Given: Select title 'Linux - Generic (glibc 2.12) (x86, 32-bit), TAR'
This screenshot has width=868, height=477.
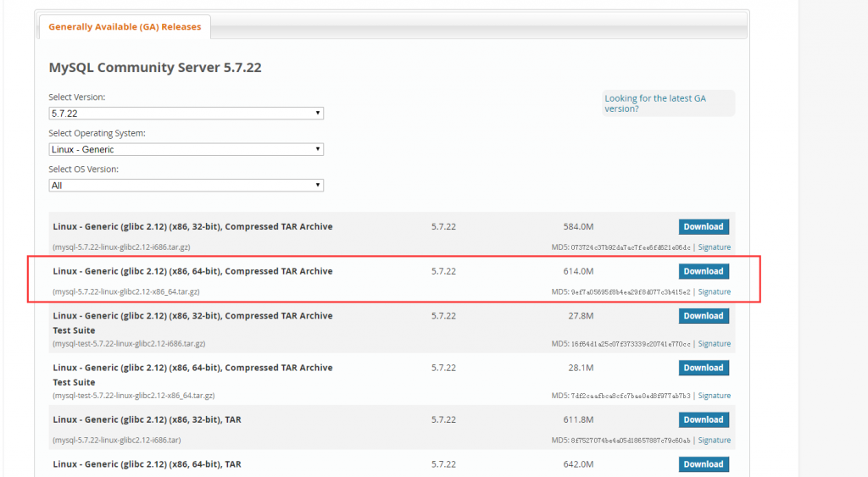Looking at the screenshot, I should [x=147, y=420].
